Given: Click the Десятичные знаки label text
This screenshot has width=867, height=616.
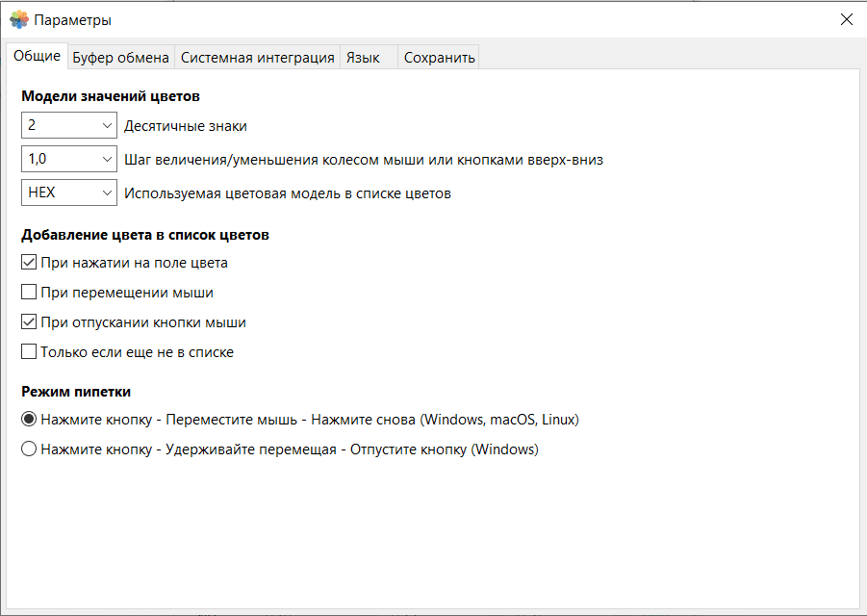Looking at the screenshot, I should [x=186, y=126].
